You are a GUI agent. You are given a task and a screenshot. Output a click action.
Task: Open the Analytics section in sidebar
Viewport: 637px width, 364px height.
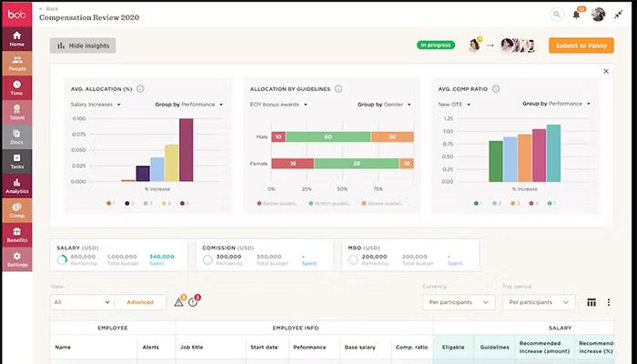click(17, 186)
